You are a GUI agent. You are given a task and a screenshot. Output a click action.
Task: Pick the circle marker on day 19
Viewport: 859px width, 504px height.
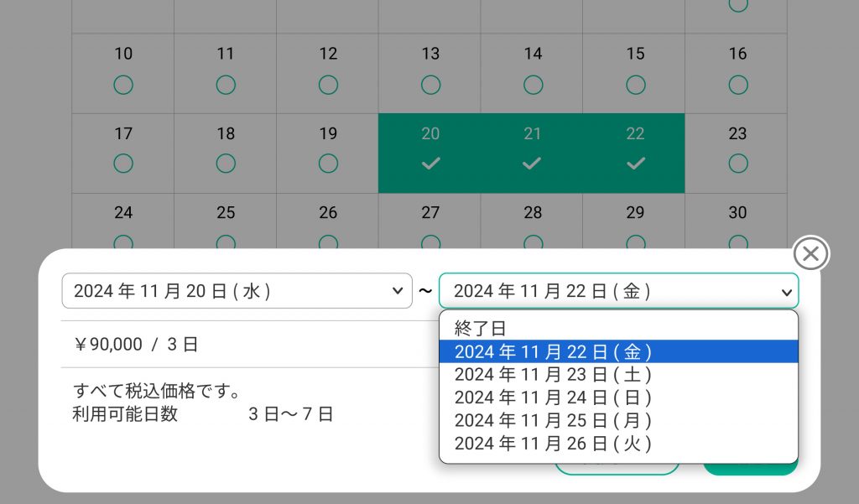(328, 164)
